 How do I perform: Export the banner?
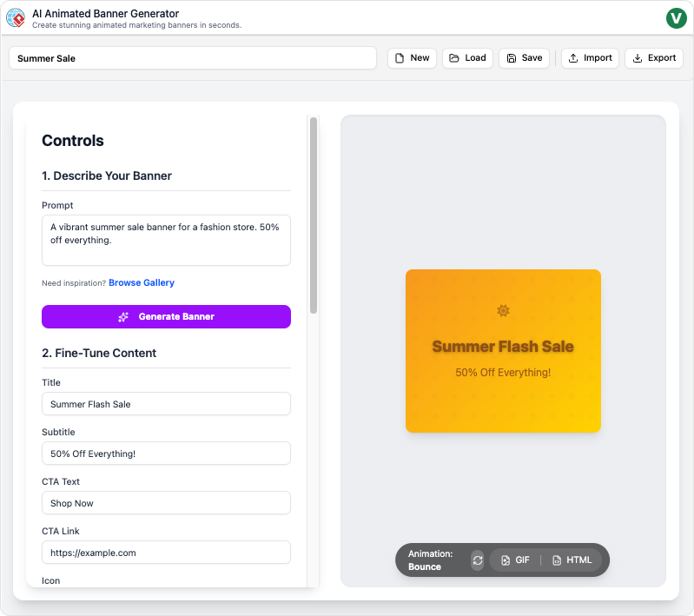click(654, 58)
